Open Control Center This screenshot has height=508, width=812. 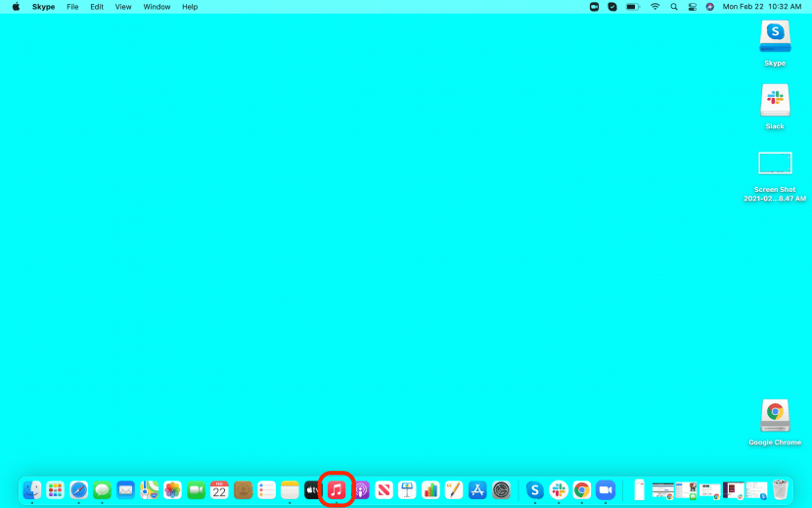click(692, 7)
